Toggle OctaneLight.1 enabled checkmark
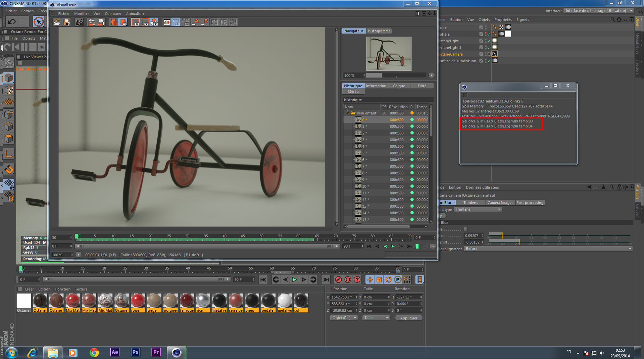The height and width of the screenshot is (359, 644). pos(489,48)
